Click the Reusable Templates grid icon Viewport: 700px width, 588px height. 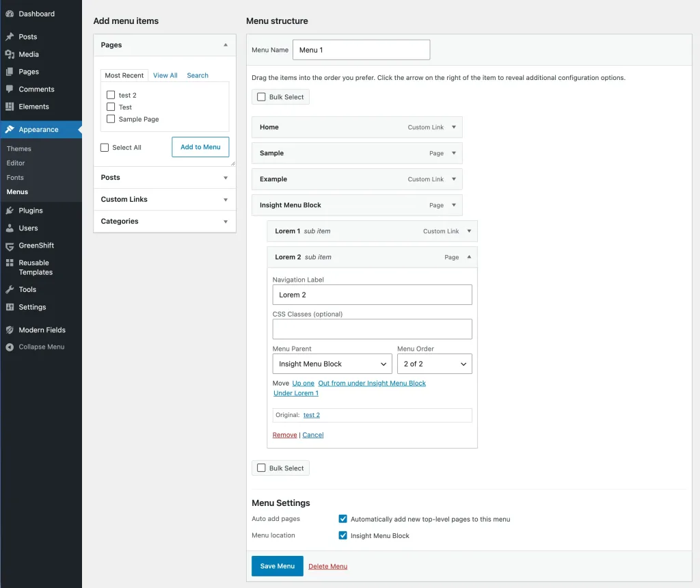pyautogui.click(x=10, y=263)
